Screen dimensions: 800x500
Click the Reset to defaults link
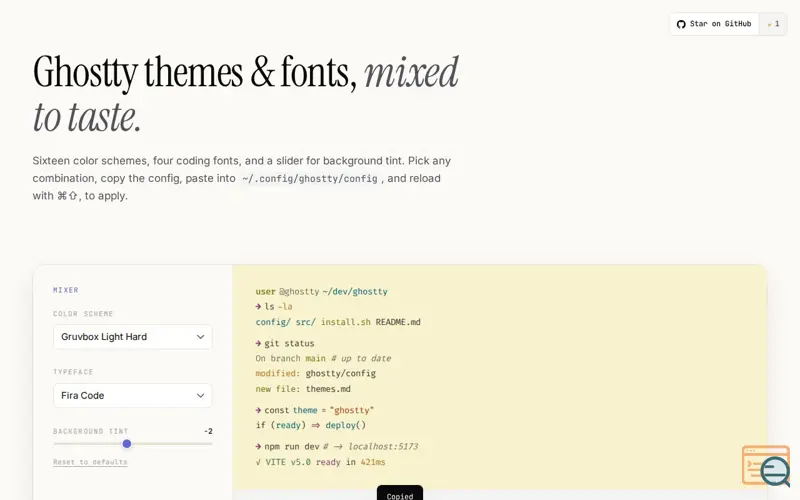pyautogui.click(x=90, y=462)
